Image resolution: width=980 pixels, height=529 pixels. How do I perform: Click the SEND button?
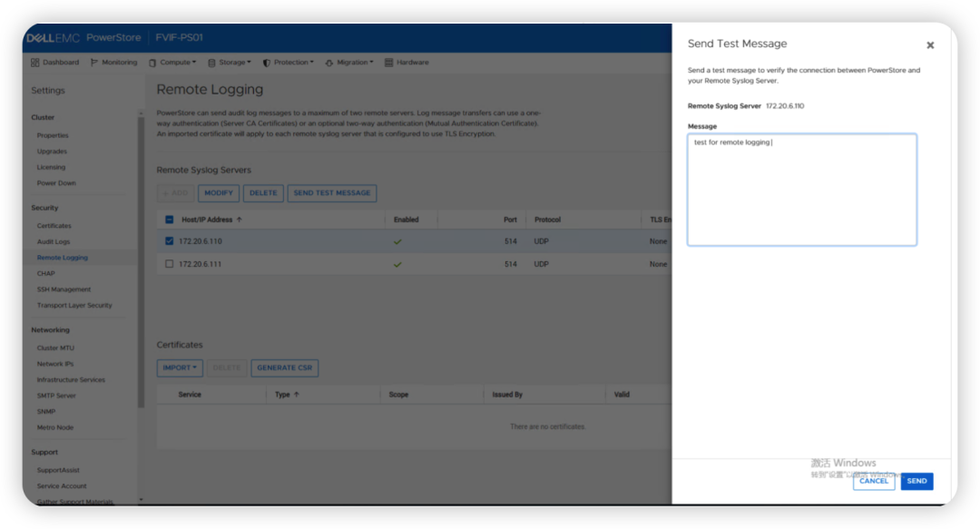916,481
